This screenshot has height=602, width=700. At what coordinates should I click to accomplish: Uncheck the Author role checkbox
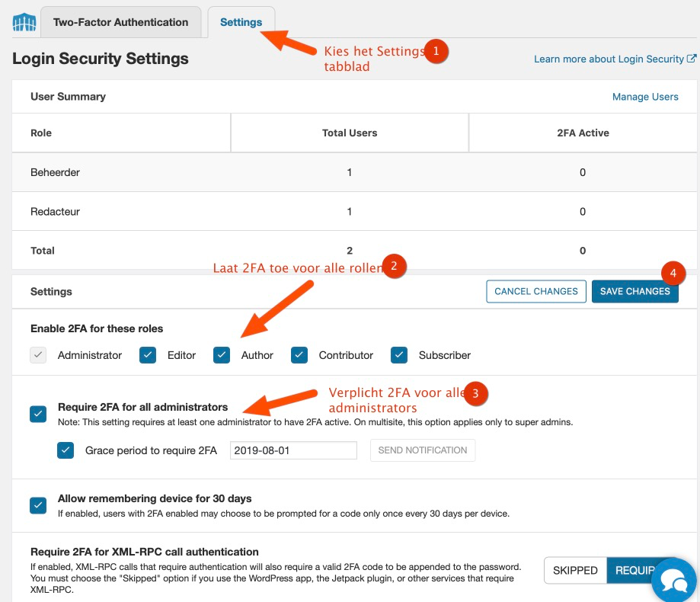pos(222,355)
